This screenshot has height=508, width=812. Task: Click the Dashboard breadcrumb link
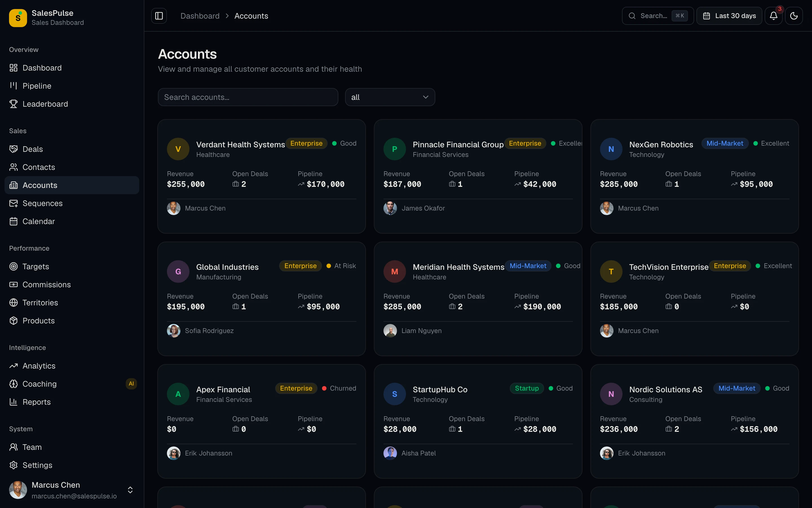200,16
